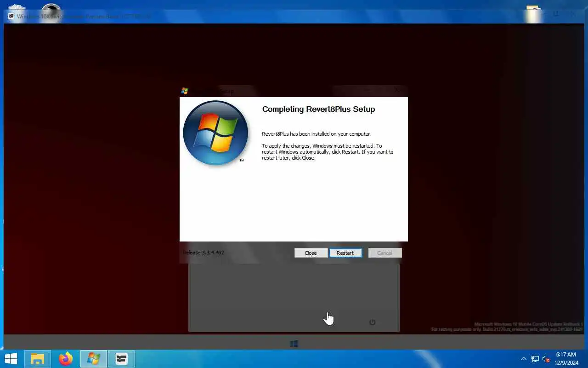
Task: Click the Close button in Revert8Plus Setup
Action: coord(311,253)
